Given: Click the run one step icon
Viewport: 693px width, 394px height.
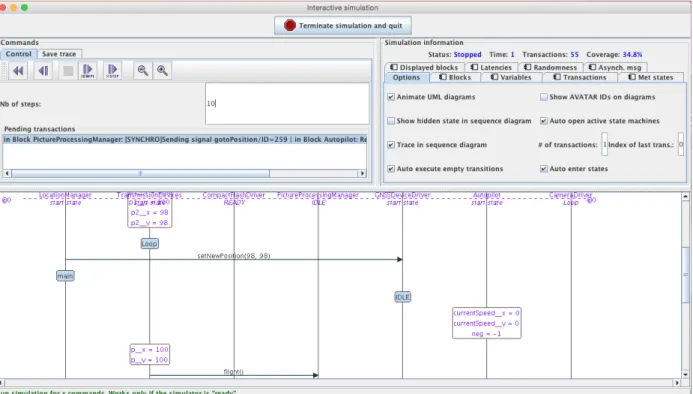Looking at the screenshot, I should click(x=88, y=70).
